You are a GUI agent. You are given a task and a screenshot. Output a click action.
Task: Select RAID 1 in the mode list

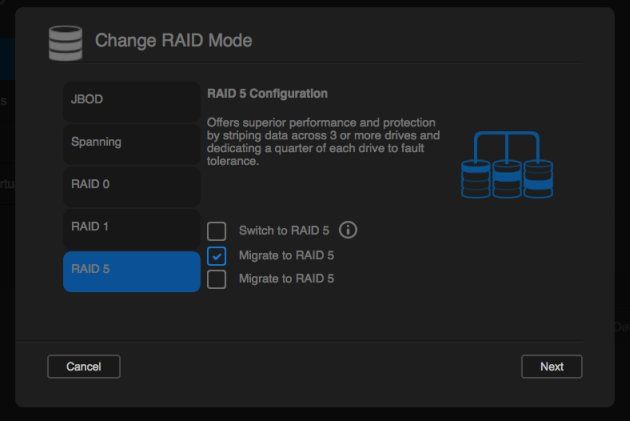pos(131,229)
